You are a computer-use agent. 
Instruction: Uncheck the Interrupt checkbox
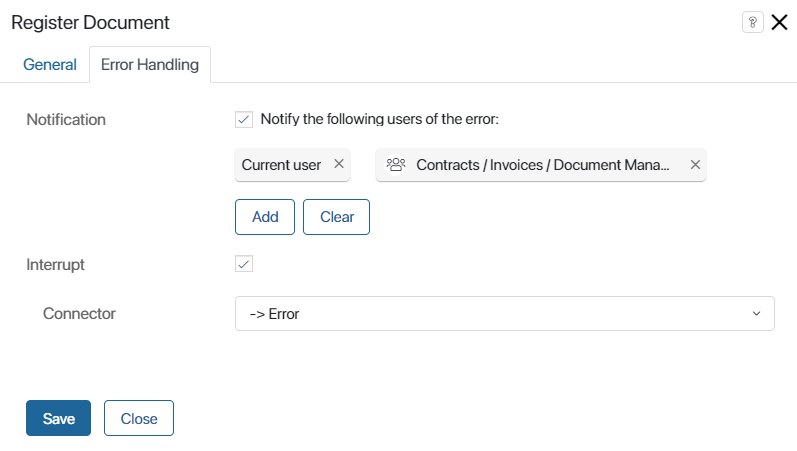[x=244, y=264]
